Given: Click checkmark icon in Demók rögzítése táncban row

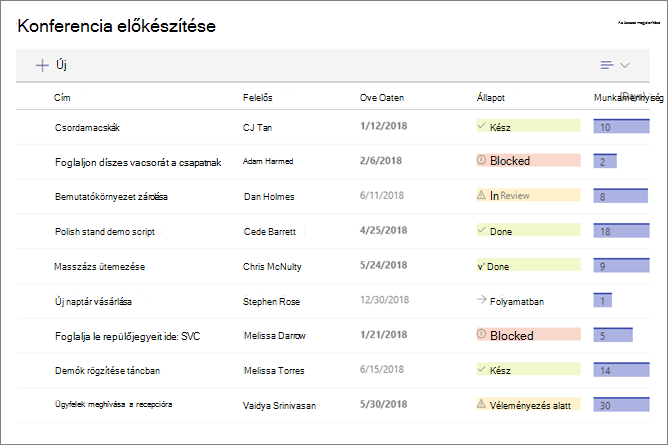Looking at the screenshot, I should tap(481, 369).
